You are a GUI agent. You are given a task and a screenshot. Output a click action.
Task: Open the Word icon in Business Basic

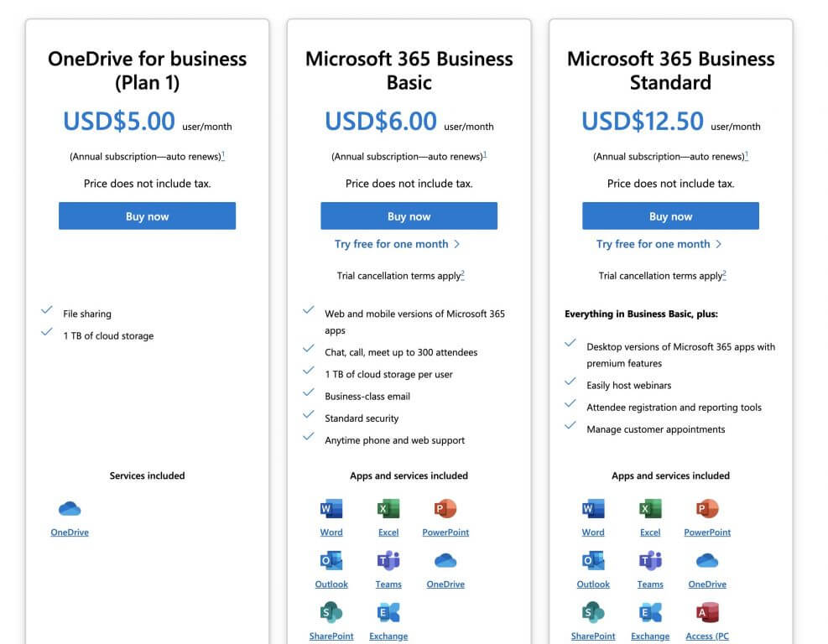pyautogui.click(x=331, y=509)
